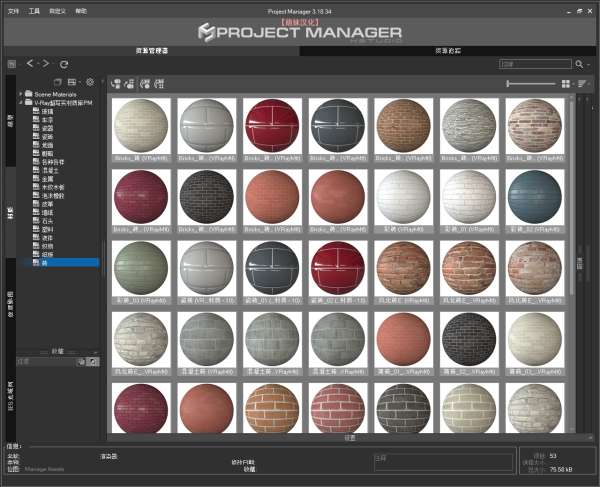Click the panel layout icon beside back arrow

12,64
